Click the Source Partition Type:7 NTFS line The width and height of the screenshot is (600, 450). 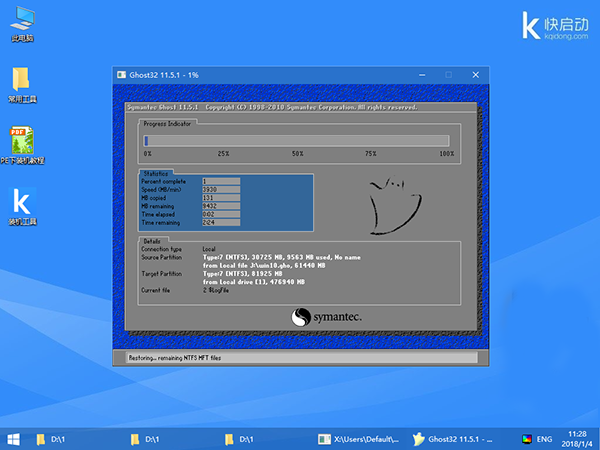[282, 257]
